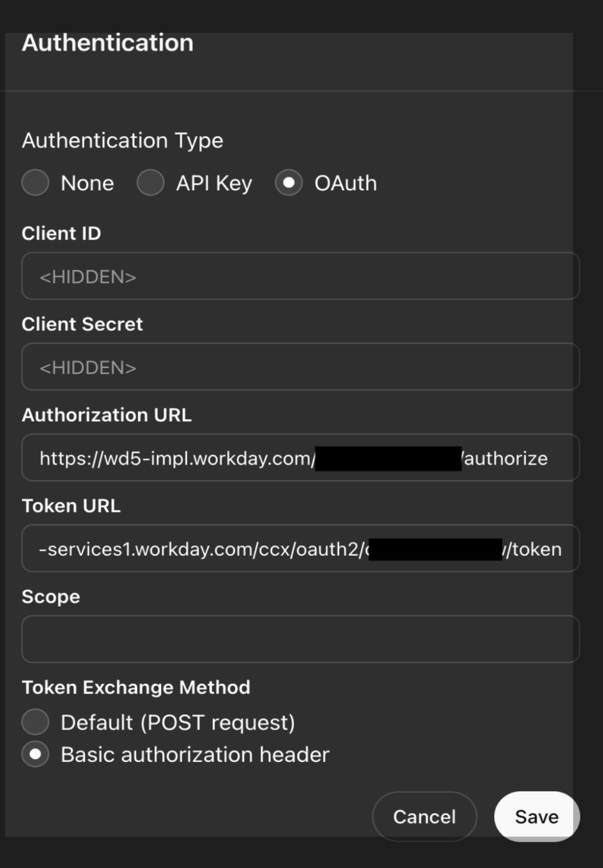Image resolution: width=603 pixels, height=868 pixels.
Task: Click the Client ID label text
Action: (61, 233)
